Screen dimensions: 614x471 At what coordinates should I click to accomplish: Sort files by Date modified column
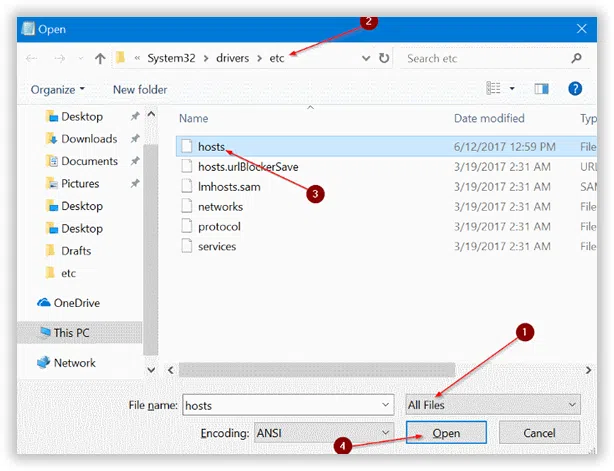(489, 119)
